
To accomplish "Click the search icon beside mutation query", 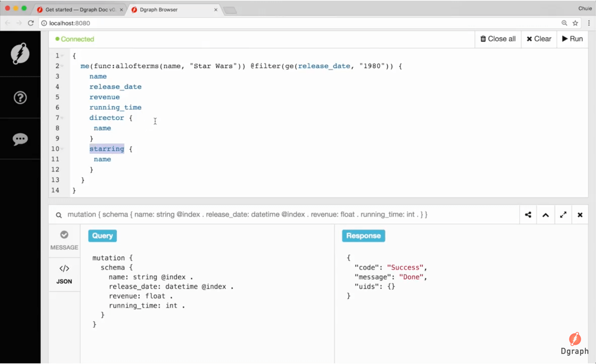I will tap(59, 215).
